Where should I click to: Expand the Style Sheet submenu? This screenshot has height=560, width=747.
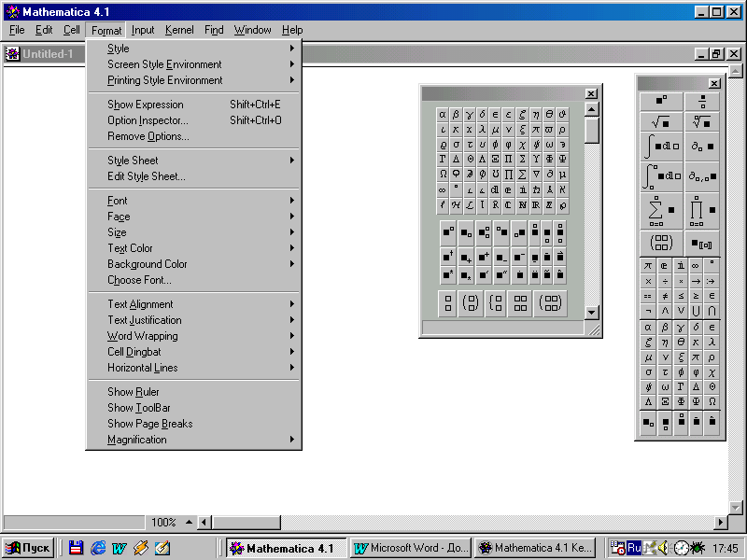tap(193, 161)
